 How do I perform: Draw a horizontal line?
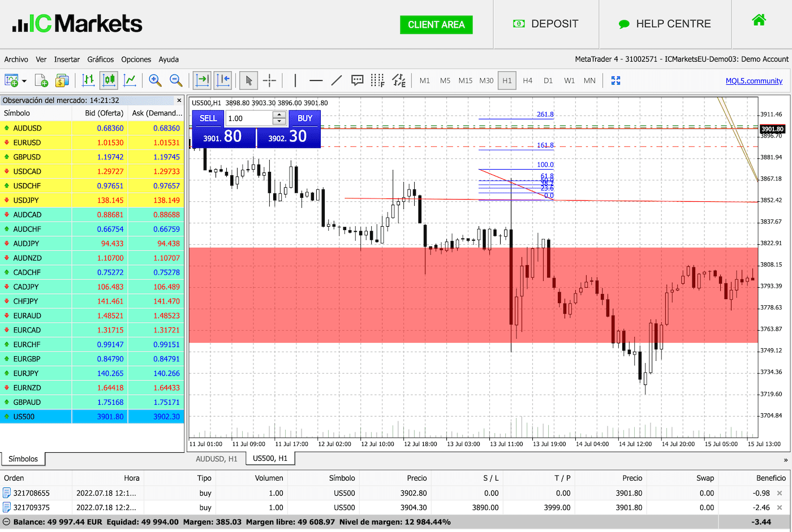[x=316, y=80]
